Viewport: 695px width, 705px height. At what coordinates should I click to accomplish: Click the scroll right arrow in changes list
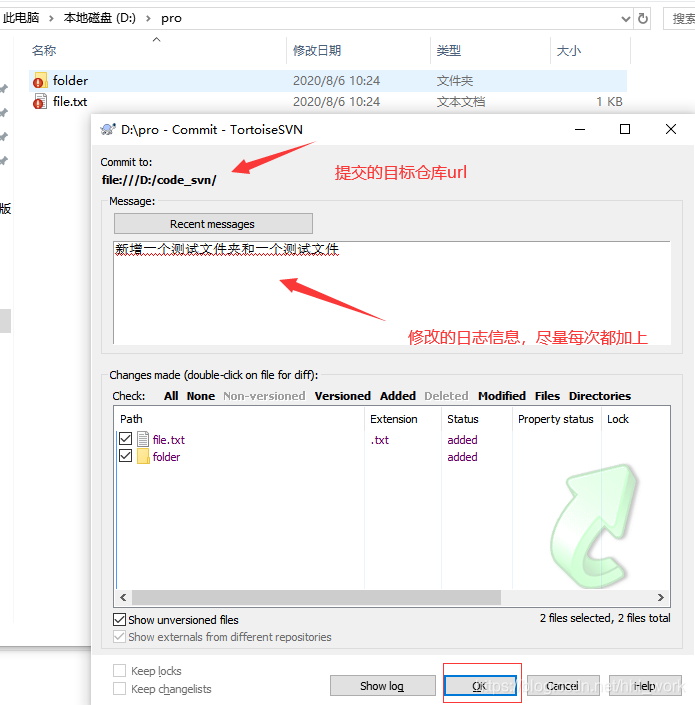(x=660, y=598)
